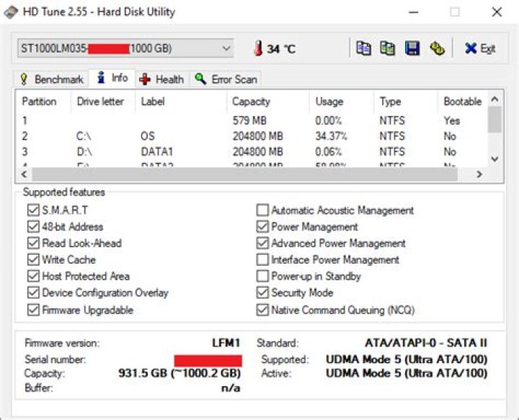Click the OS partition label
Image resolution: width=519 pixels, height=420 pixels.
coord(148,136)
